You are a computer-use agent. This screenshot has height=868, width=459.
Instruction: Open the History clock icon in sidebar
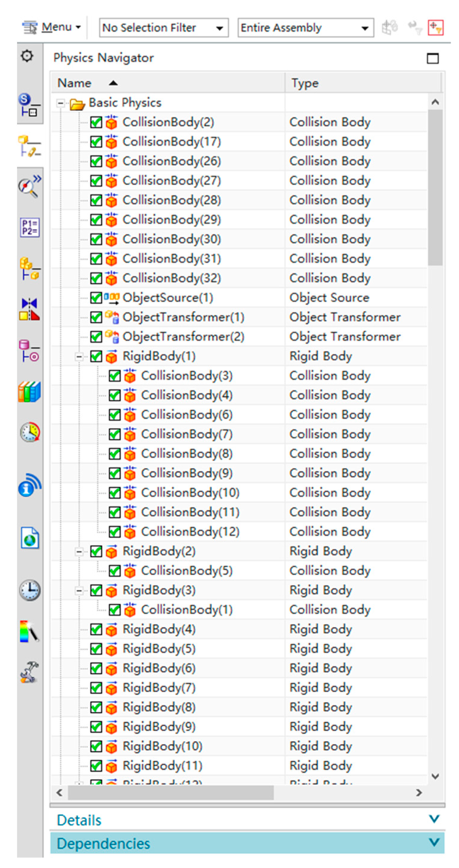pos(30,590)
